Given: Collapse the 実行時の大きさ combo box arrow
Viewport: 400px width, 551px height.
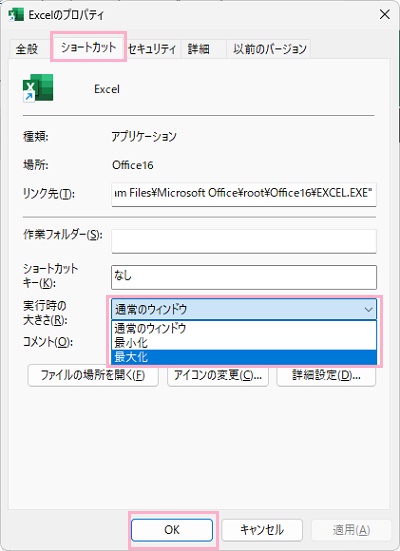Looking at the screenshot, I should pos(368,310).
